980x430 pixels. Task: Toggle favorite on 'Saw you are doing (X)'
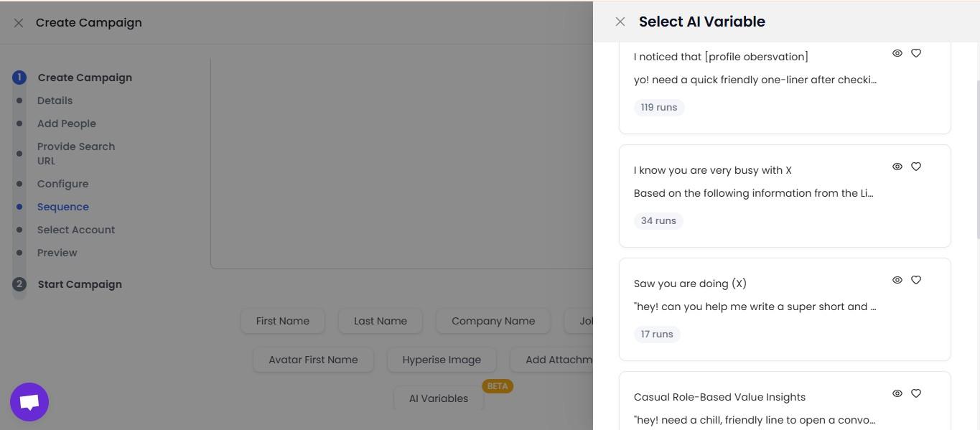[x=915, y=280]
